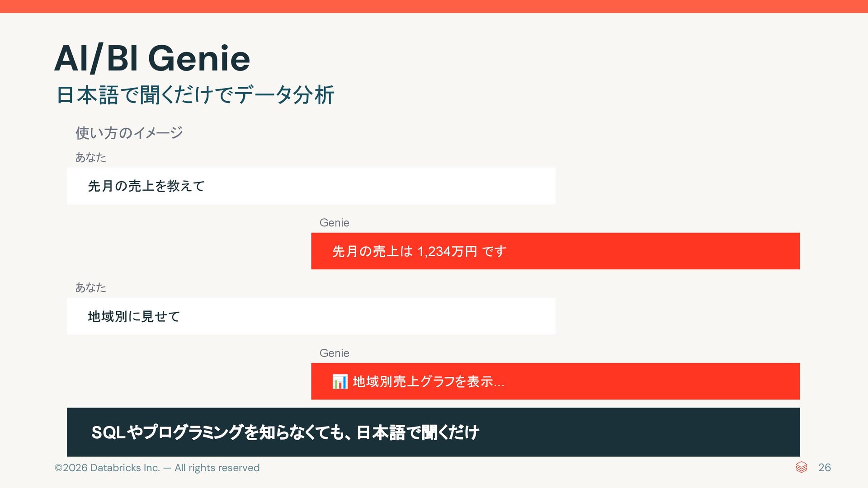Screen dimensions: 868x488
Task: Click the page number 26
Action: (825, 468)
